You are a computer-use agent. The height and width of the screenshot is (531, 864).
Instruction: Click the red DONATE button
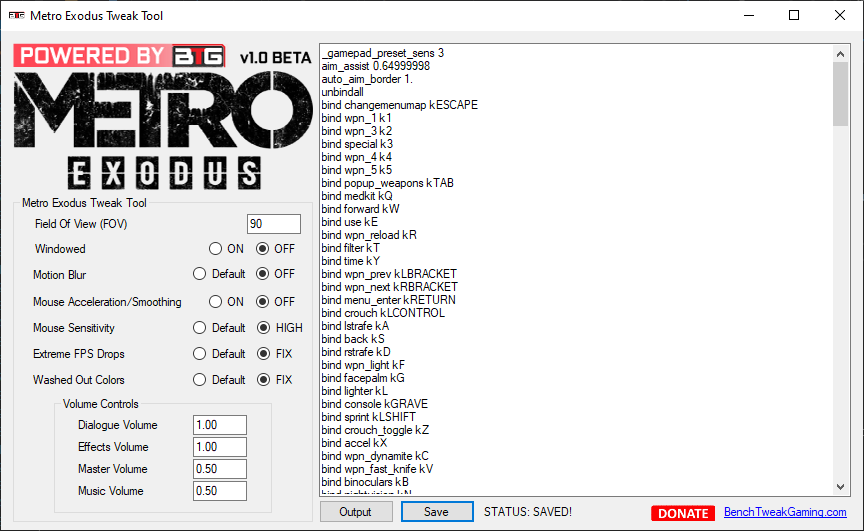tap(683, 513)
